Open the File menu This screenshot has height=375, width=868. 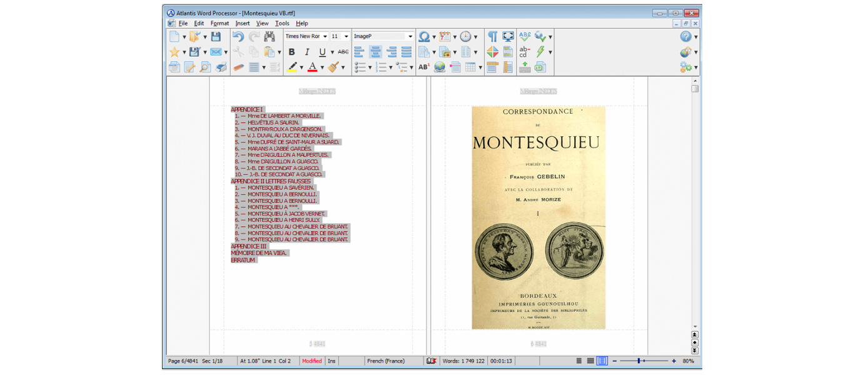tap(183, 23)
